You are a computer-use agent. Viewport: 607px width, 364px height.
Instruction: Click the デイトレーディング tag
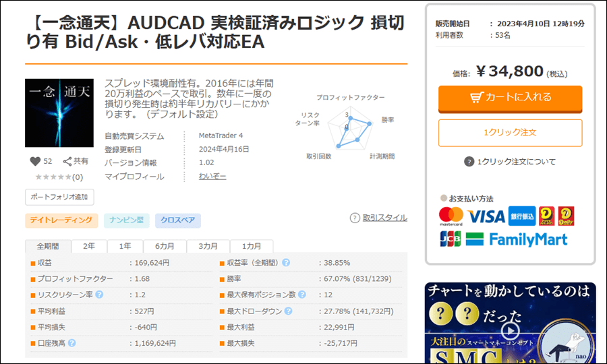(x=61, y=220)
